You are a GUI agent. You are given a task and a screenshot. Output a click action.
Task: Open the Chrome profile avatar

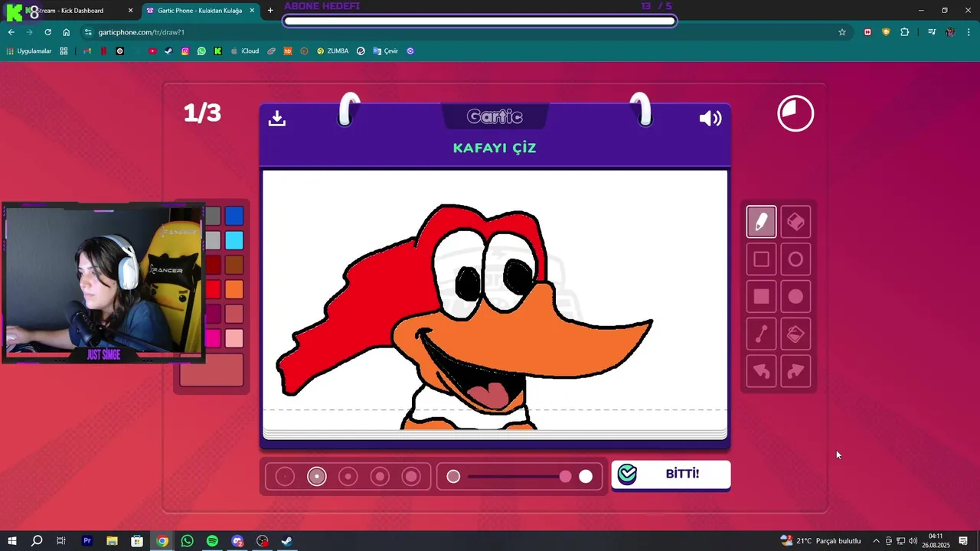[x=950, y=32]
